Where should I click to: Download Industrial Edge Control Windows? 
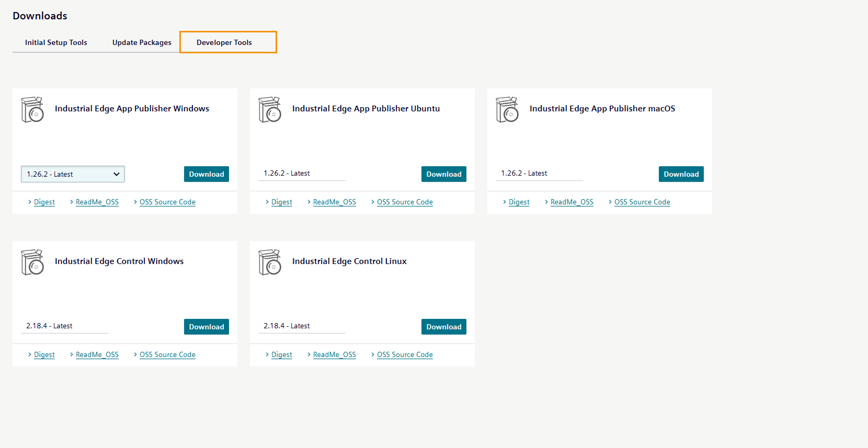pos(207,327)
